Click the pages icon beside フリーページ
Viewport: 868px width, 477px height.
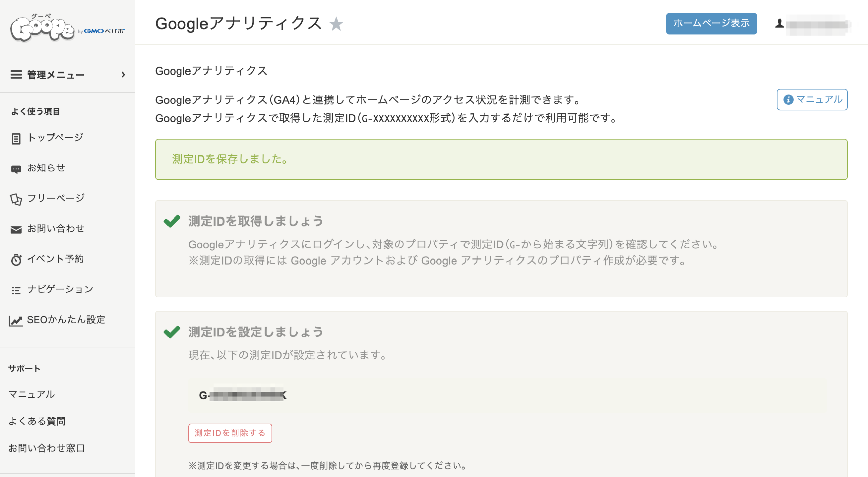click(16, 199)
